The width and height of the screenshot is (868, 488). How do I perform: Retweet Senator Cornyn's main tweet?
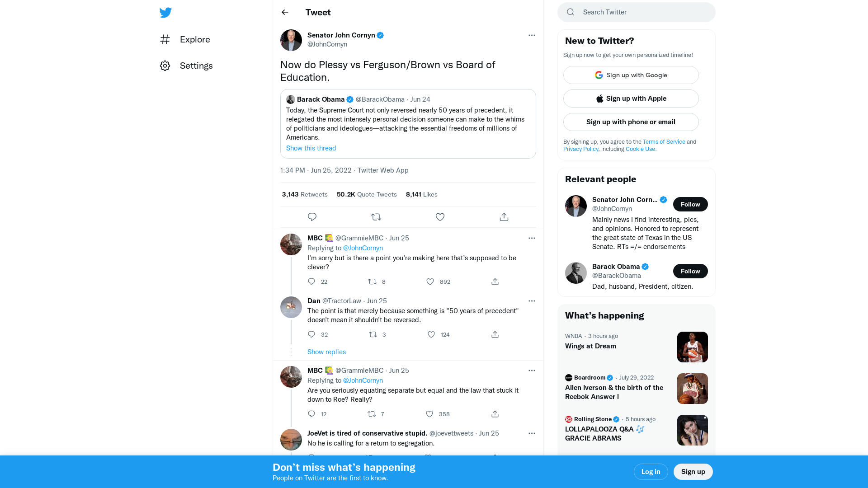click(376, 217)
